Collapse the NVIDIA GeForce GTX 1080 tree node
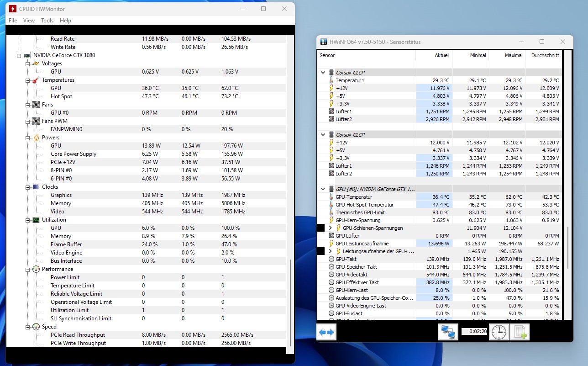588x366 pixels. click(x=19, y=55)
